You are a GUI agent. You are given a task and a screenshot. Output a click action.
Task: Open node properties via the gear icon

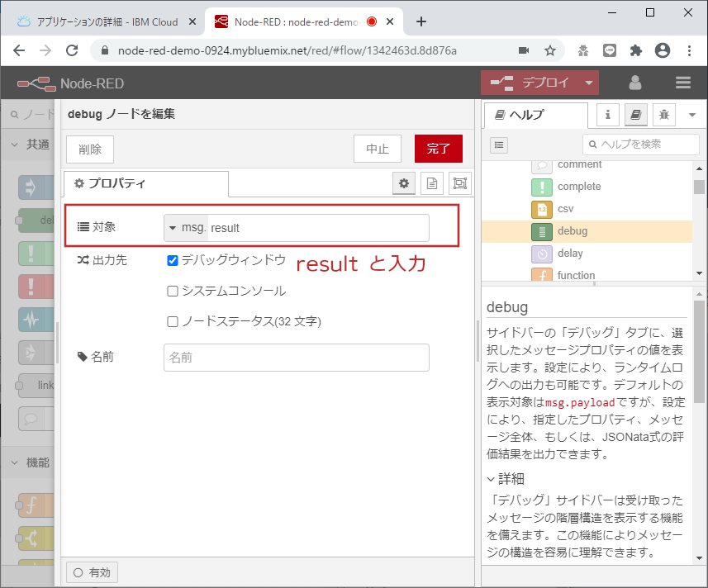(403, 183)
